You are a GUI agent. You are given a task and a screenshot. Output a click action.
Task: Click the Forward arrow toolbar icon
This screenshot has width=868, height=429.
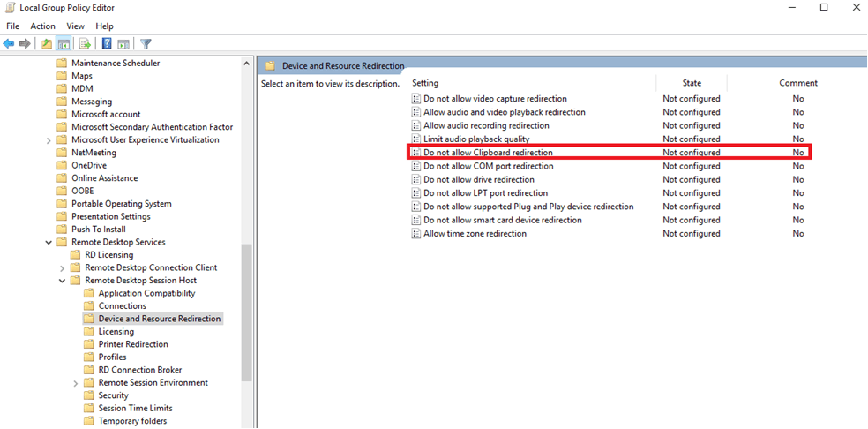coord(25,44)
